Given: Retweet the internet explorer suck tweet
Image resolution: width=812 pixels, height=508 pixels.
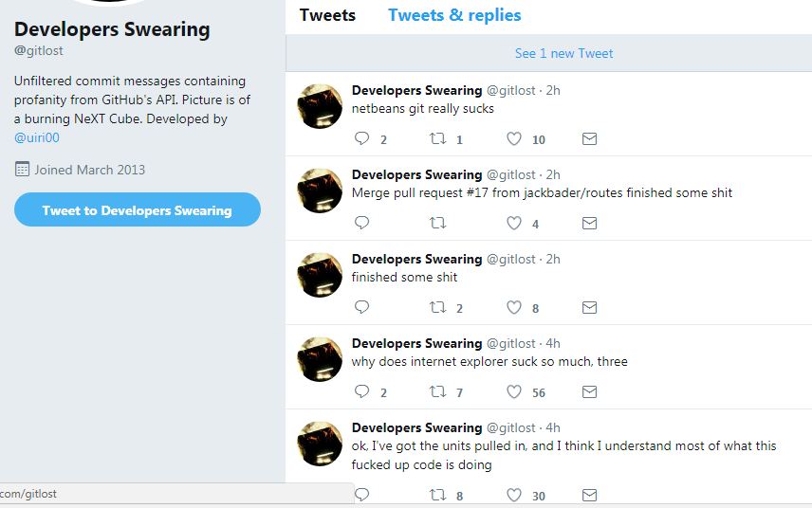Looking at the screenshot, I should click(x=438, y=392).
